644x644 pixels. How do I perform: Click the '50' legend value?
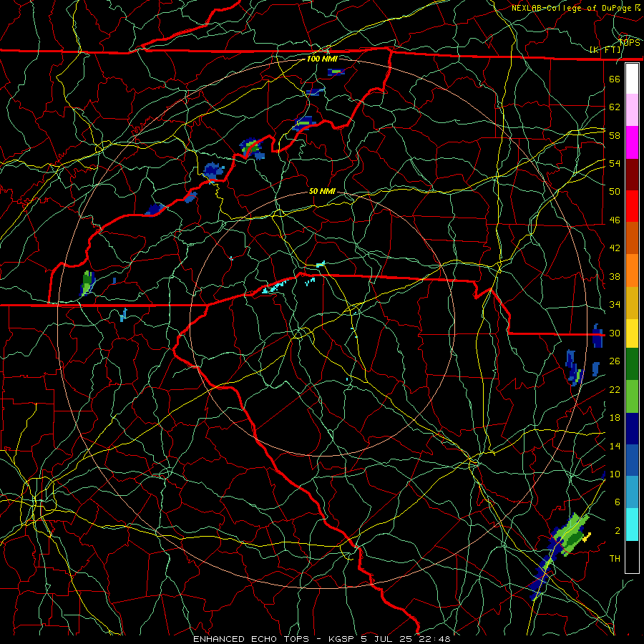pyautogui.click(x=615, y=192)
